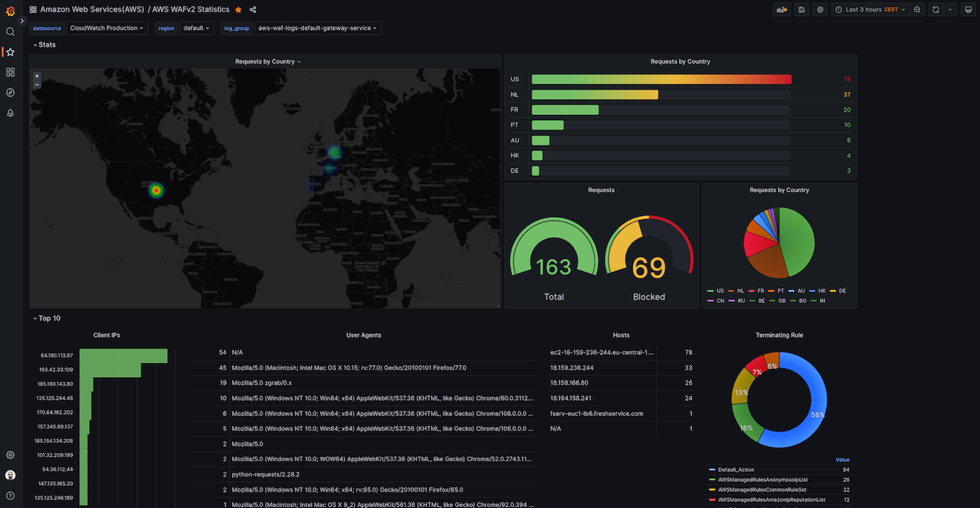Open the map panel Requests by Country menu
Screen dimensions: 980x508
tap(268, 61)
